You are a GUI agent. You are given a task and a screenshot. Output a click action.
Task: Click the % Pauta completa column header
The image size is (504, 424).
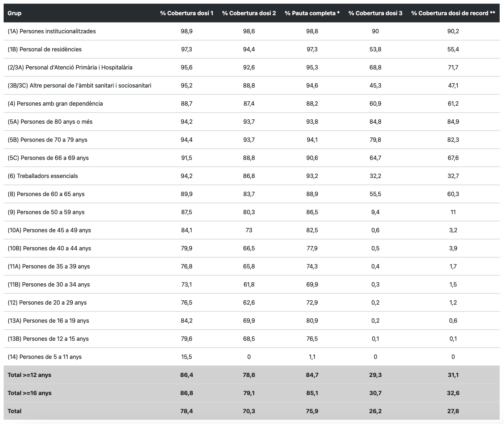(x=312, y=13)
